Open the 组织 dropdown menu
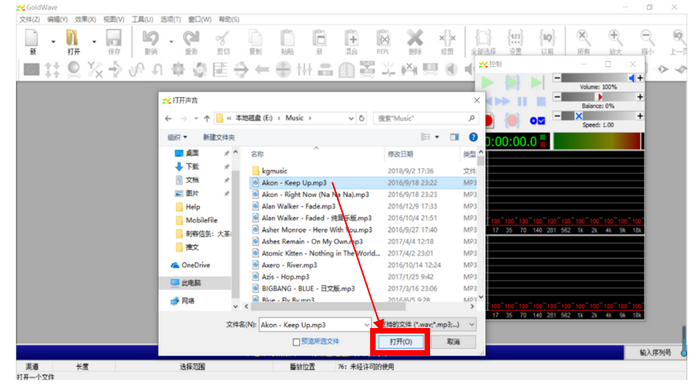Viewport: 700px width, 392px height. [x=177, y=137]
